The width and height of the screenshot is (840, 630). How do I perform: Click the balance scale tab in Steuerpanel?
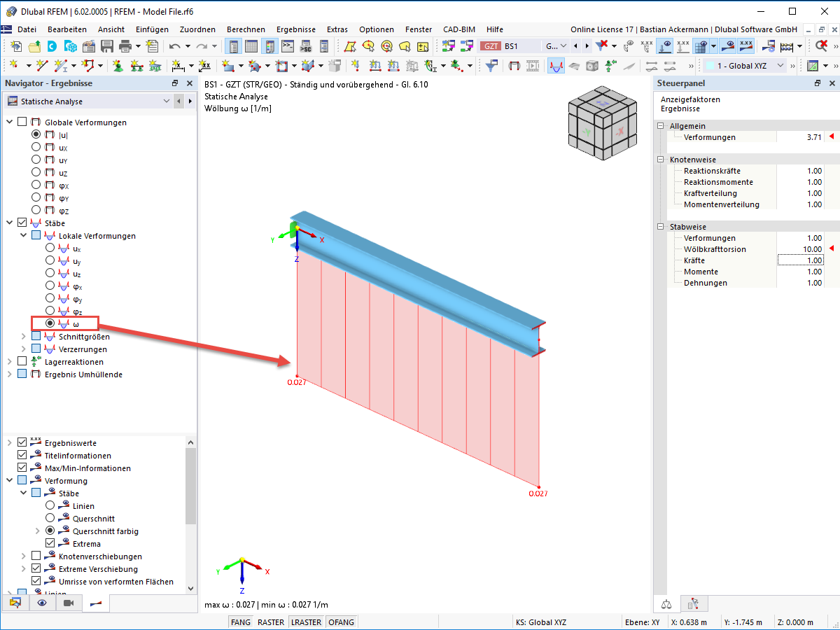[x=666, y=603]
